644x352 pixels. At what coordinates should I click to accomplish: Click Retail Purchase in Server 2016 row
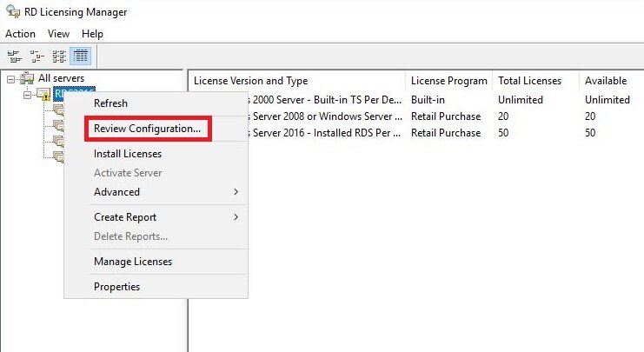click(446, 133)
